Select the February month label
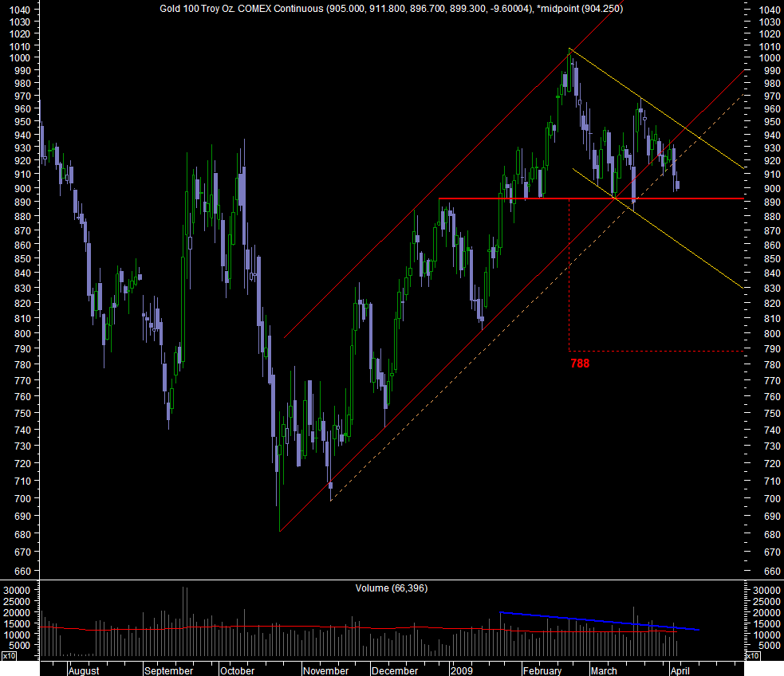 point(542,670)
